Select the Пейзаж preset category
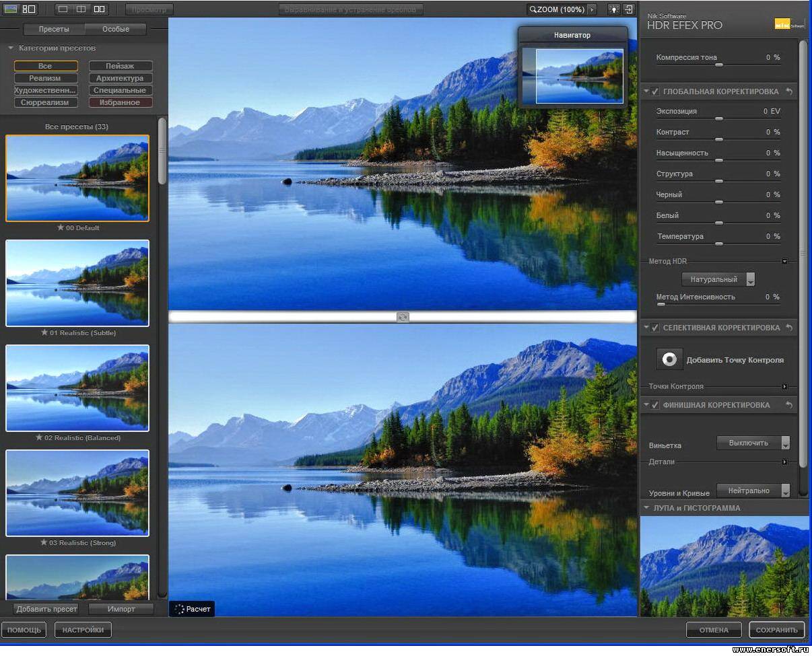812x656 pixels. 120,66
